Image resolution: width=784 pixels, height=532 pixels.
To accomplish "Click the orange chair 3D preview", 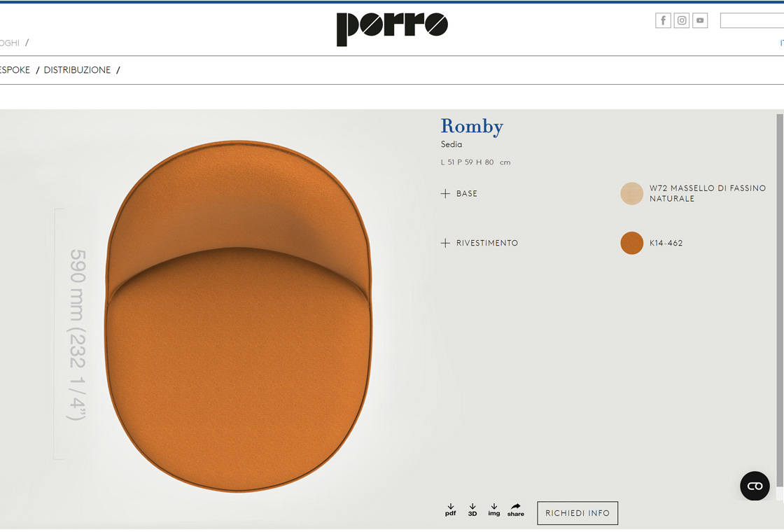I will coord(238,315).
